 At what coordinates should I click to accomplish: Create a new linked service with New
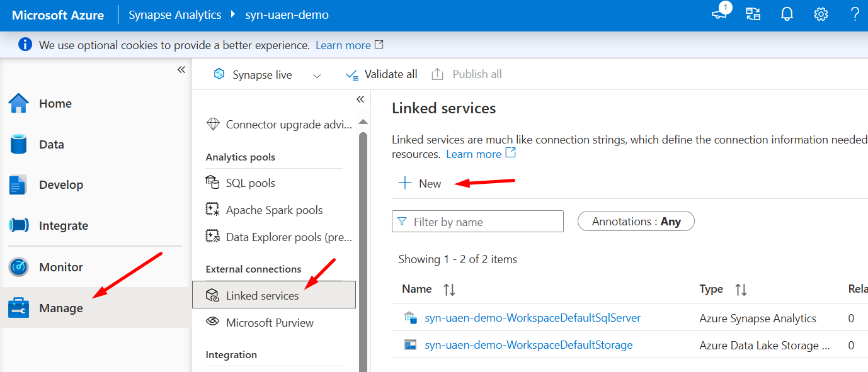coord(419,183)
